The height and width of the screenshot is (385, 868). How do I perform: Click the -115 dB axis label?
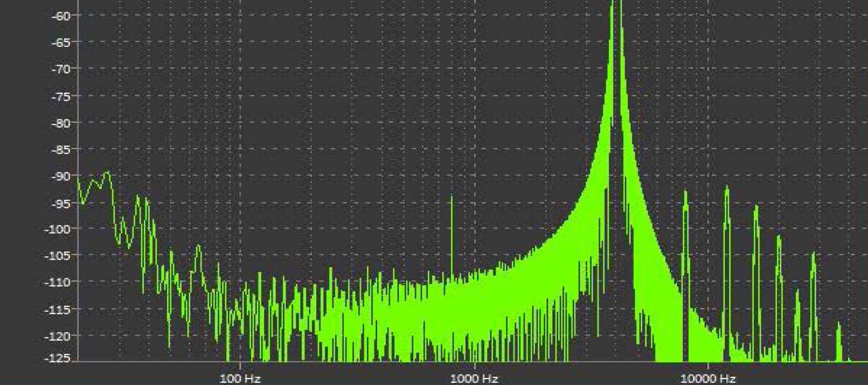60,310
